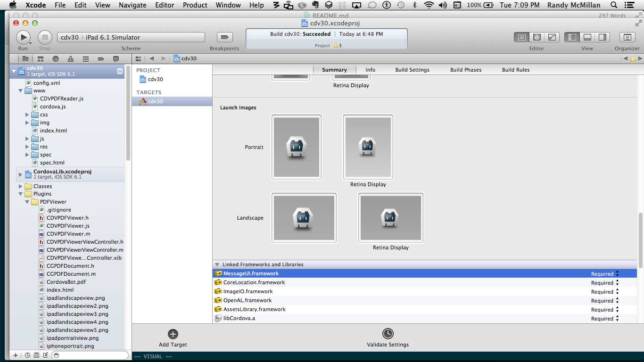Show the Log navigator
This screenshot has height=362, width=644.
116,59
